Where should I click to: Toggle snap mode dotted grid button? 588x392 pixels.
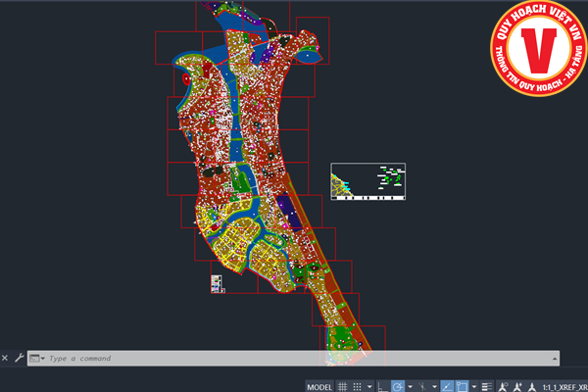tap(357, 386)
